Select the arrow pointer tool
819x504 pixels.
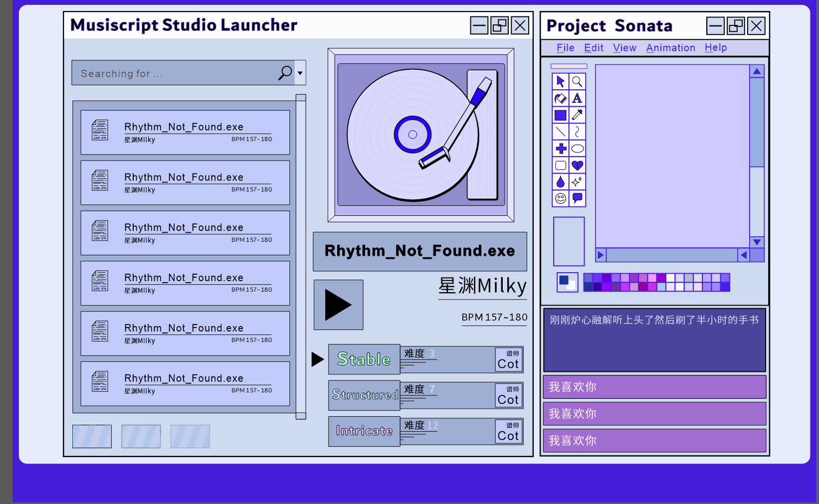coord(560,81)
